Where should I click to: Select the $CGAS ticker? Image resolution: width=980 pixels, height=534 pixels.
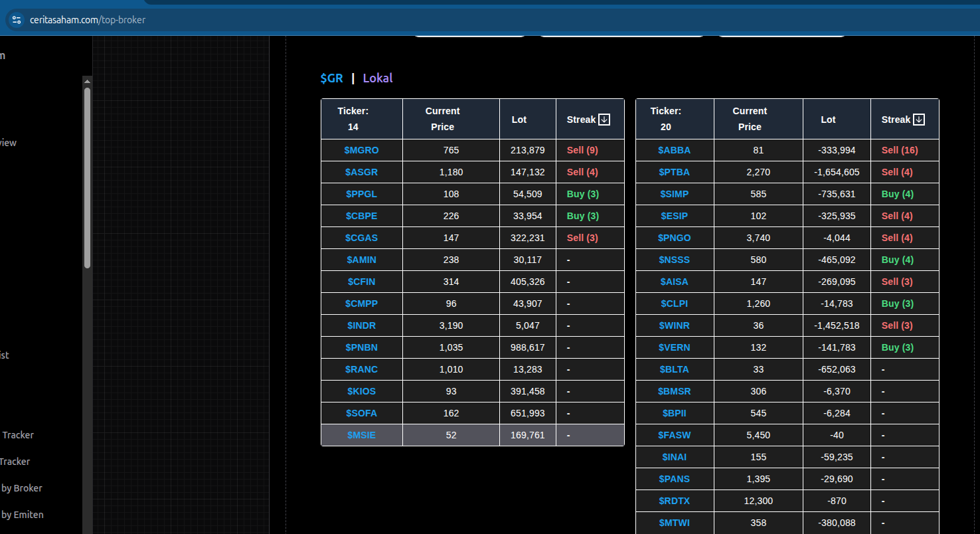361,238
